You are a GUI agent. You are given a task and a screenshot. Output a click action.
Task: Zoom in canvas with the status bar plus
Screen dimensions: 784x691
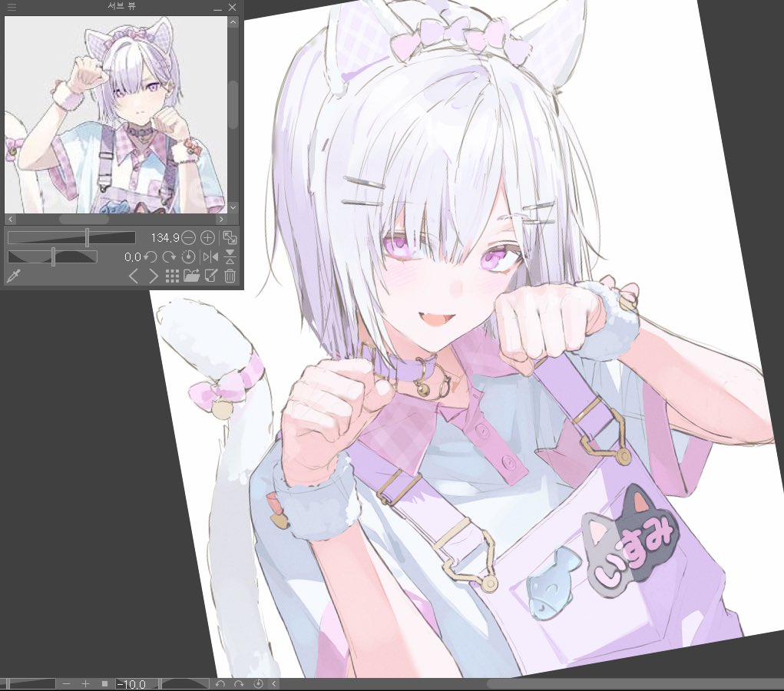pos(85,684)
